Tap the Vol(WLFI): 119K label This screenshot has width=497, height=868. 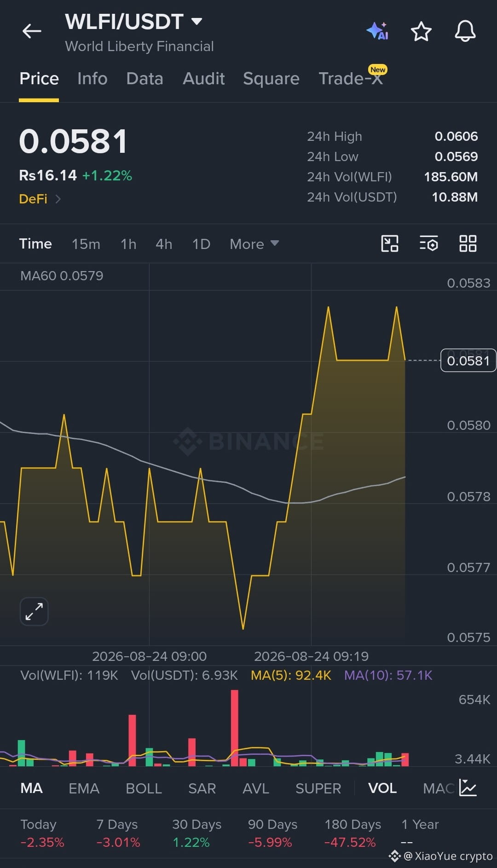point(69,675)
